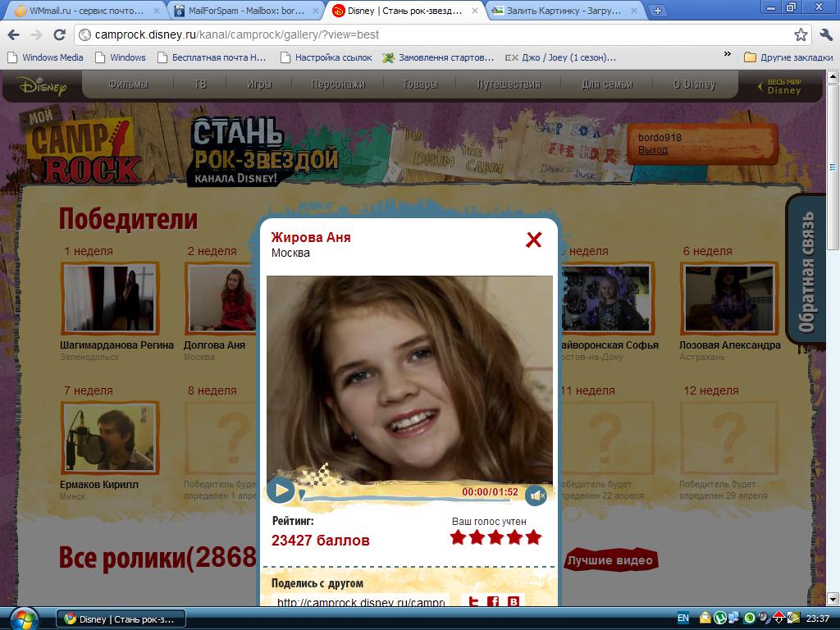This screenshot has height=630, width=840.
Task: Expand the bookmarks overflow chevron
Action: point(727,54)
